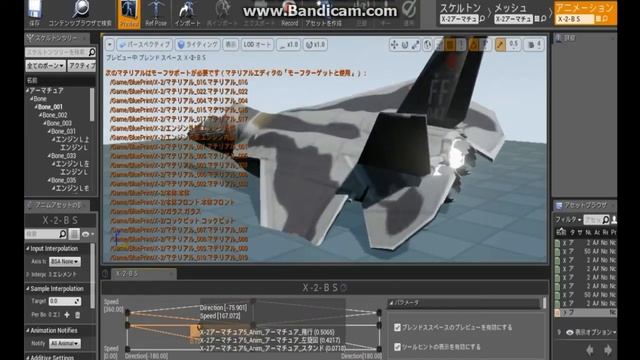Open the LOD Auto dropdown
The image size is (640, 360).
(x=257, y=44)
